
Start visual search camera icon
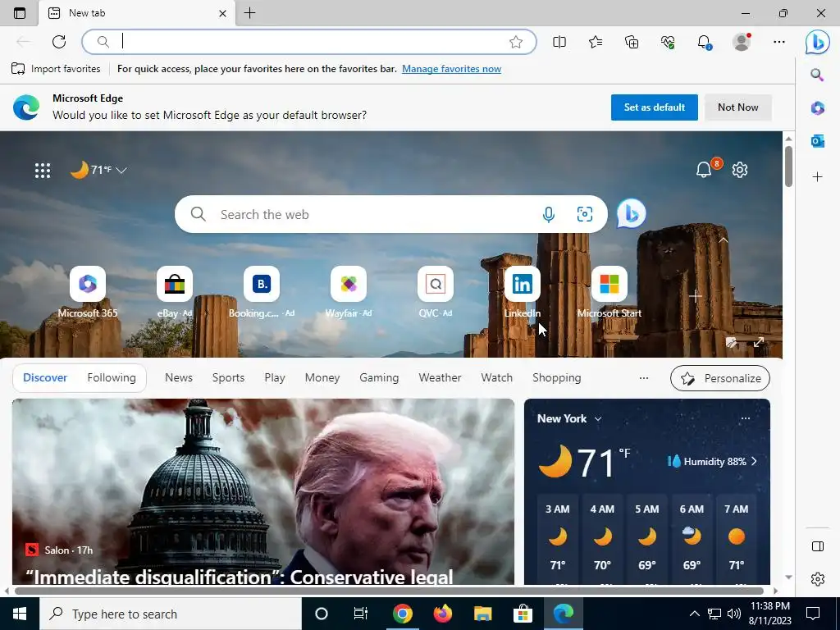(x=584, y=215)
